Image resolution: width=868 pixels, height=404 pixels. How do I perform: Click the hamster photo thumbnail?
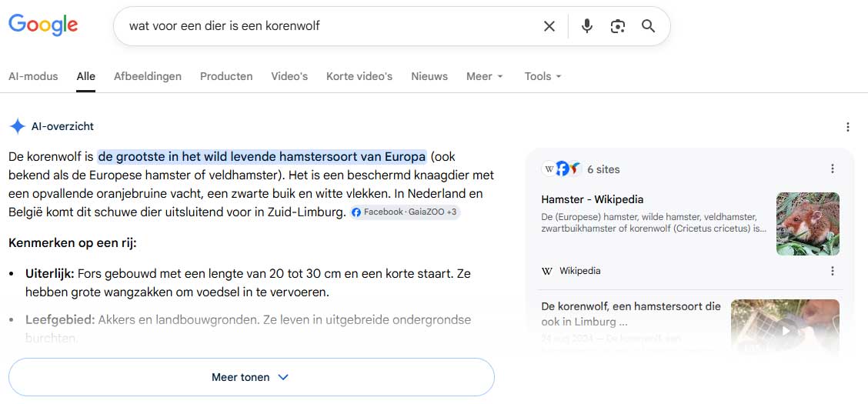click(x=808, y=224)
